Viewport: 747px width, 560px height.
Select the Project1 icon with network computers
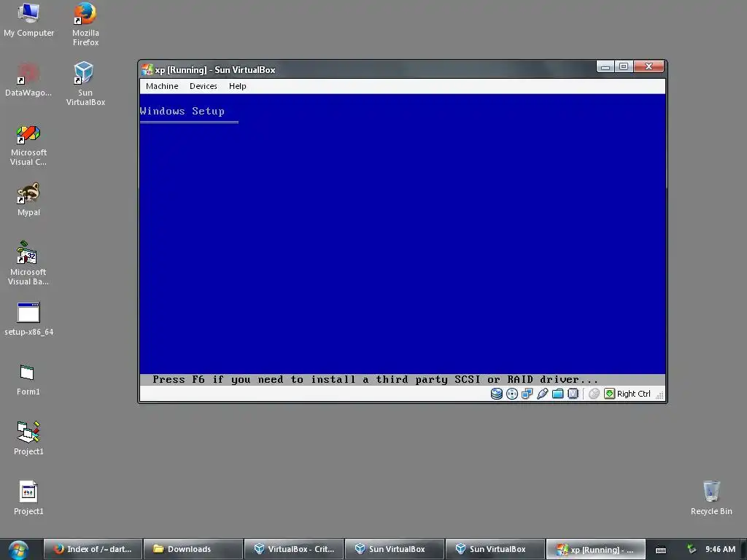pos(28,438)
